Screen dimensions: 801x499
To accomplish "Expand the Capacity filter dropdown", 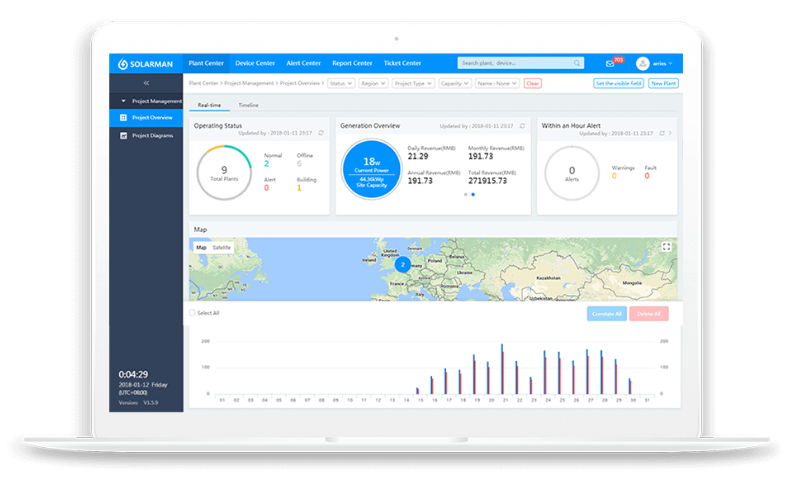I will (454, 84).
